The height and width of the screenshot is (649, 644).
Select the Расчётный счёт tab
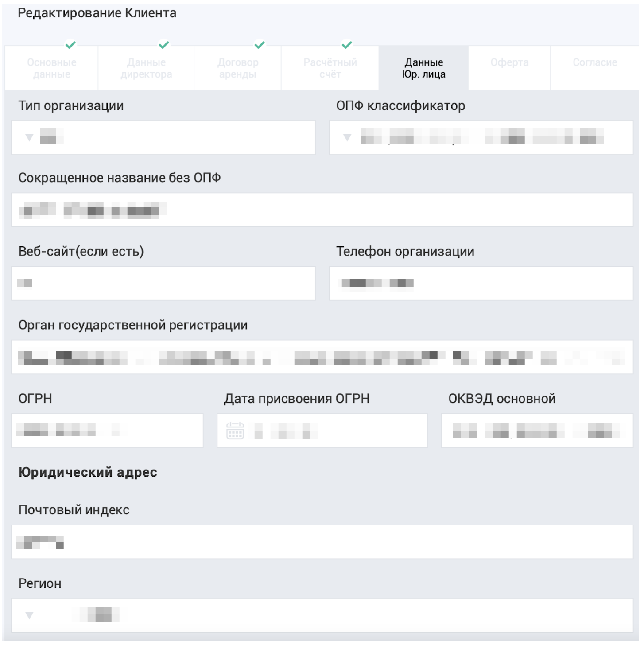[x=330, y=68]
